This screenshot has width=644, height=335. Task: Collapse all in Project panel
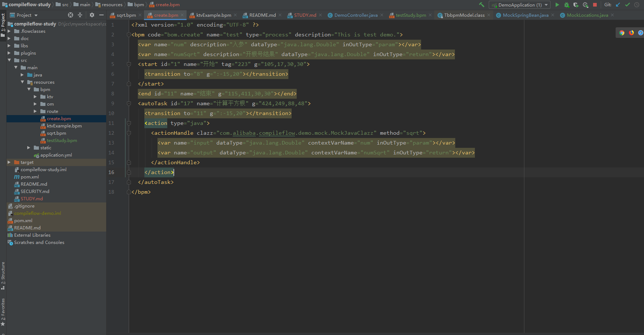(x=80, y=15)
